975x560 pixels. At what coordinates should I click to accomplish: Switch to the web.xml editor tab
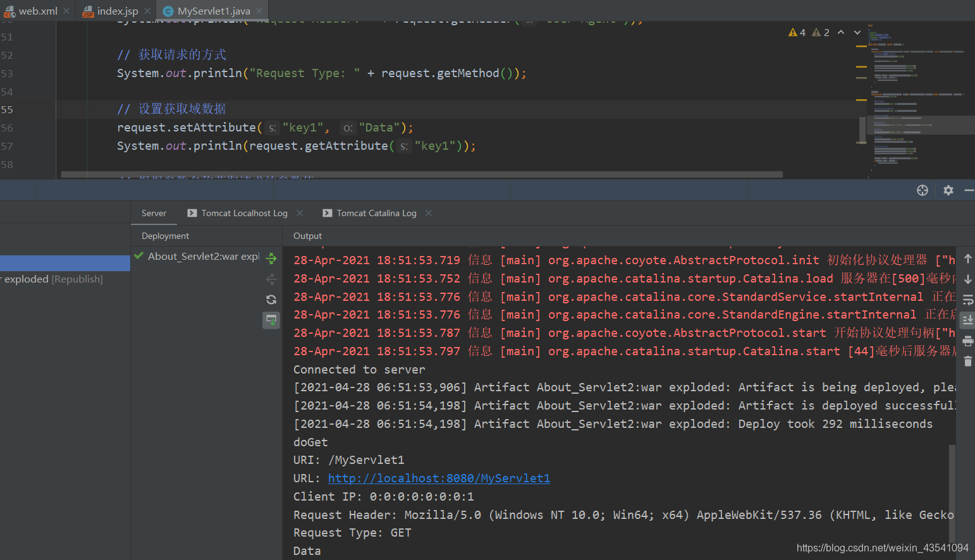click(x=38, y=11)
